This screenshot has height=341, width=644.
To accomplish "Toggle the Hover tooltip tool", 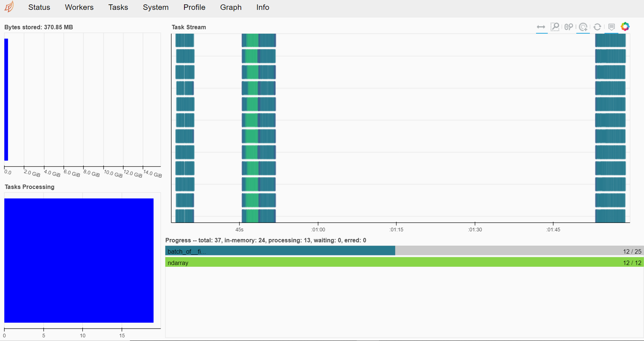I will [611, 27].
